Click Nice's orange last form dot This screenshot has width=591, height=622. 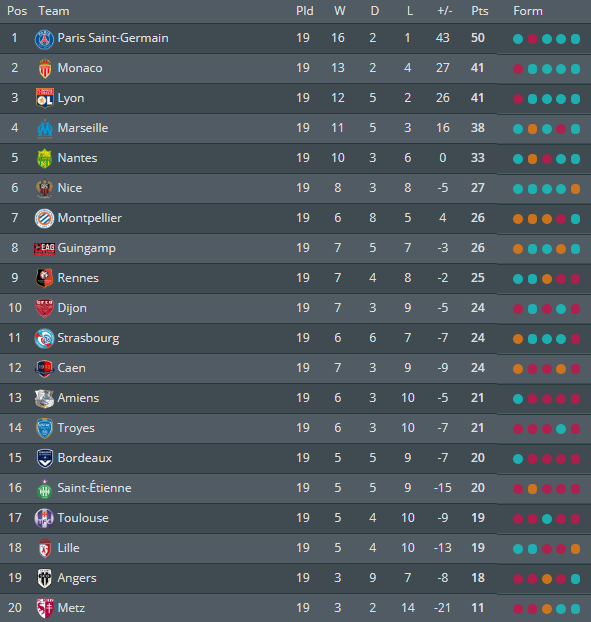pyautogui.click(x=575, y=189)
